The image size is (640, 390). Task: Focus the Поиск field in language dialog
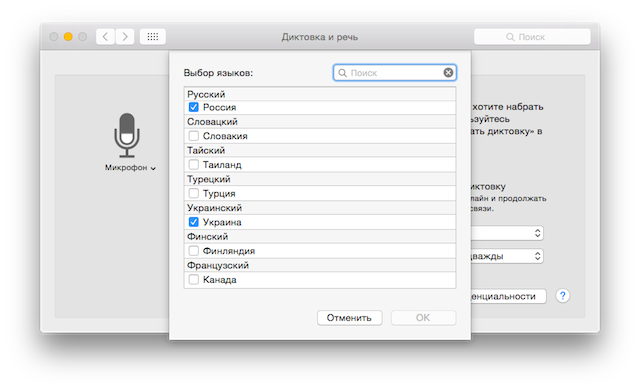[x=395, y=73]
